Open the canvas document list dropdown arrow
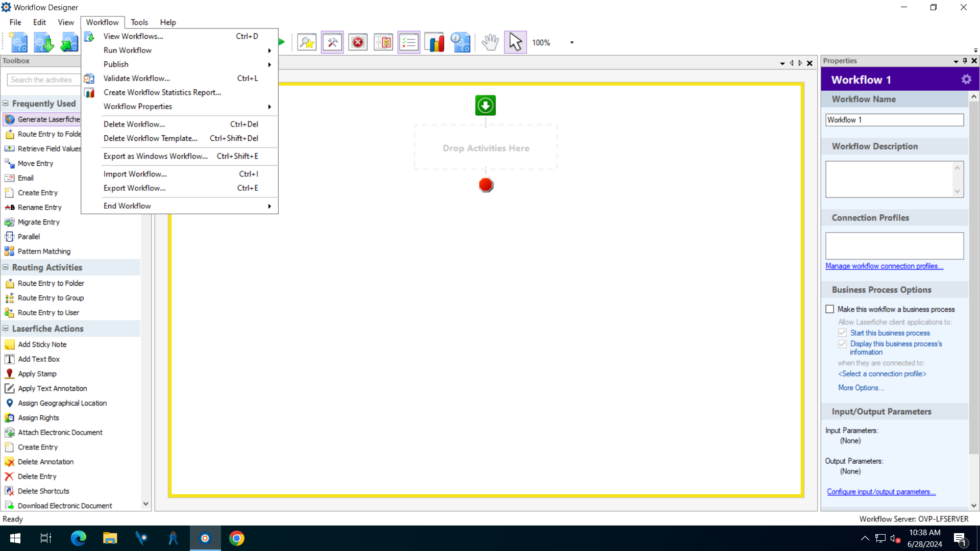The image size is (980, 551). pos(782,64)
